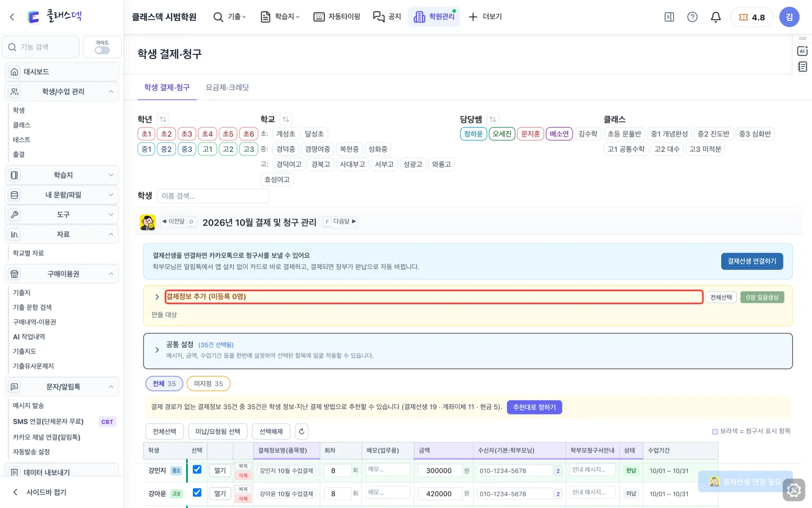Expand the 내 문항/파일 sidebar section
This screenshot has height=508, width=812.
click(x=61, y=195)
